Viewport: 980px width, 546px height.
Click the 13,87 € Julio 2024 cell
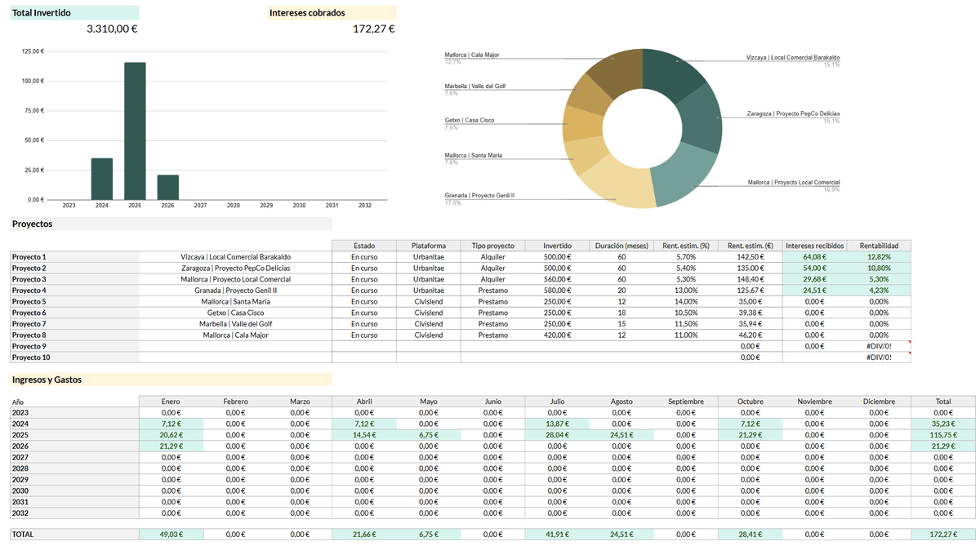558,424
